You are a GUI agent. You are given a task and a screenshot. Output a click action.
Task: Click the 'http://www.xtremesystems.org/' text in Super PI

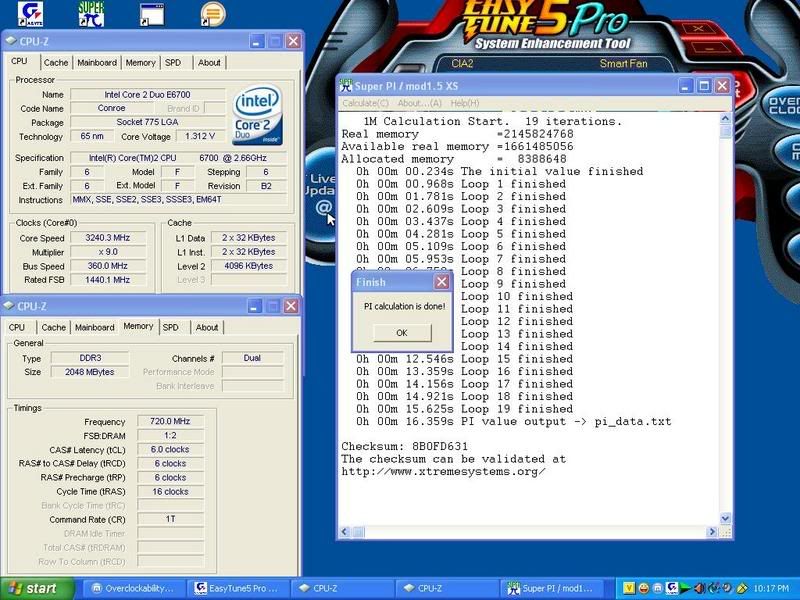tap(443, 471)
